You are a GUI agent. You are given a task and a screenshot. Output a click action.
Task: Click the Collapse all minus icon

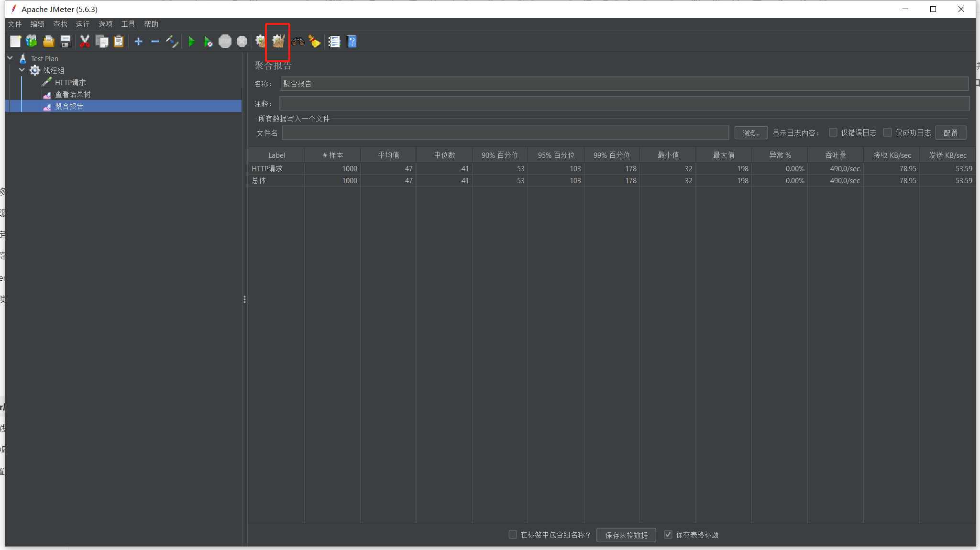pos(155,42)
